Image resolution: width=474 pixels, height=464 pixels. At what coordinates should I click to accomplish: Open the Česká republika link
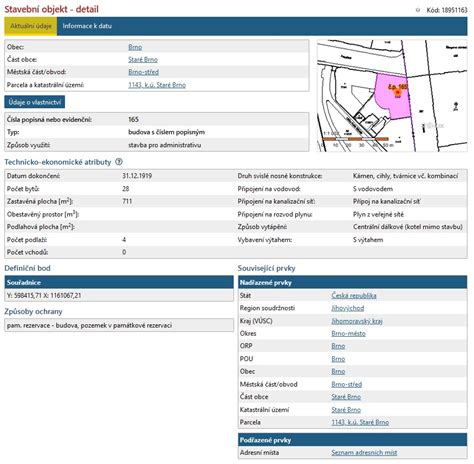[354, 295]
